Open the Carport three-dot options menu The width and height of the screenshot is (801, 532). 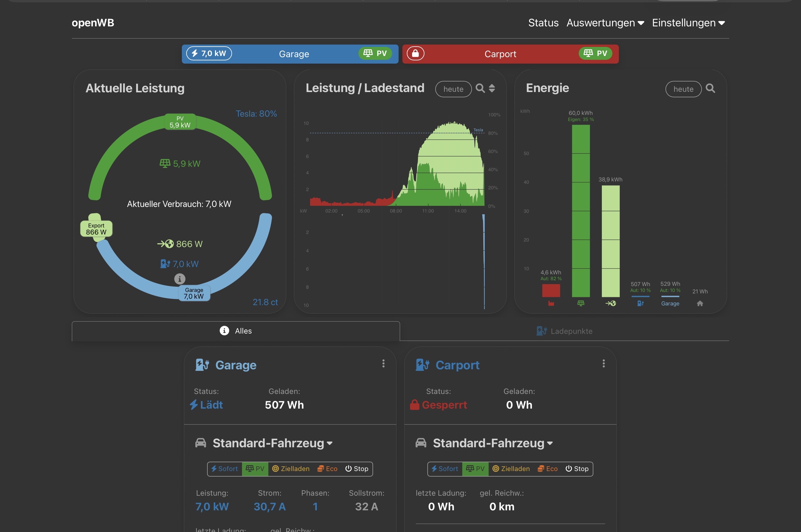[x=604, y=363]
